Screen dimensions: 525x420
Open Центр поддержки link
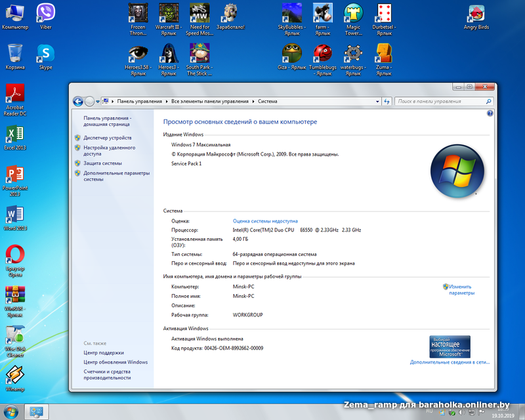pos(104,352)
